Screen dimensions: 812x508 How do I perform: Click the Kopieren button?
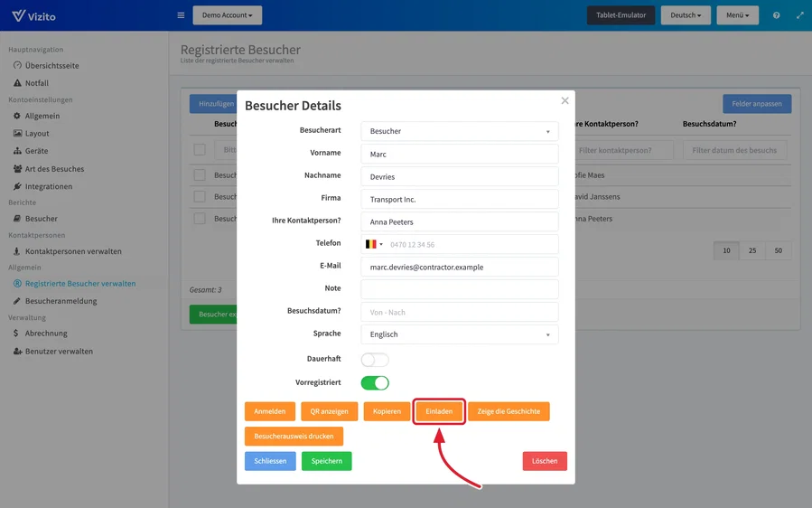click(x=387, y=411)
